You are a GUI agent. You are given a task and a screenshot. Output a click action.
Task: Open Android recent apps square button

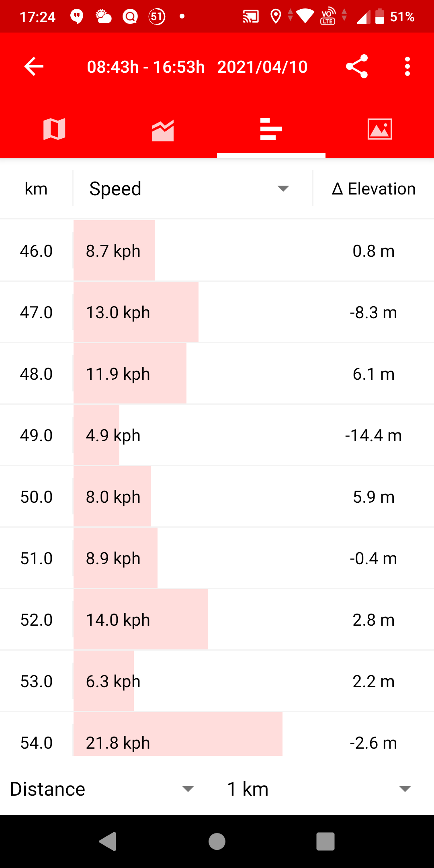tap(325, 841)
